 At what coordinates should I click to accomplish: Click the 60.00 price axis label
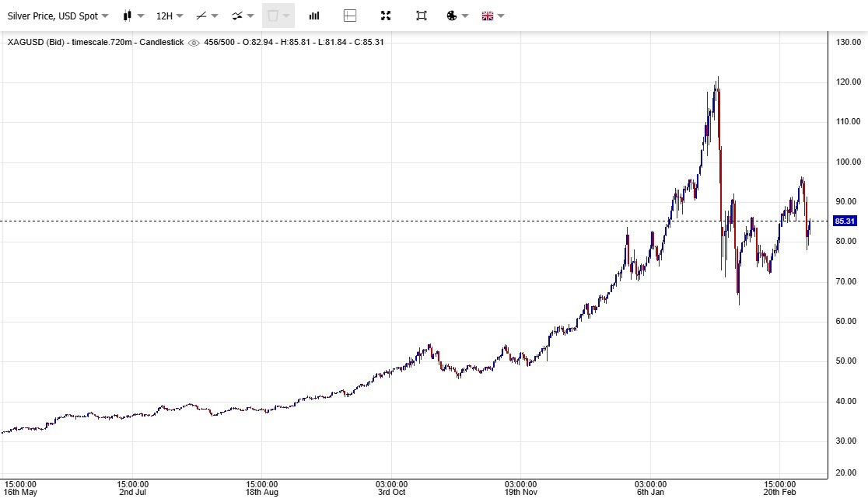(846, 321)
